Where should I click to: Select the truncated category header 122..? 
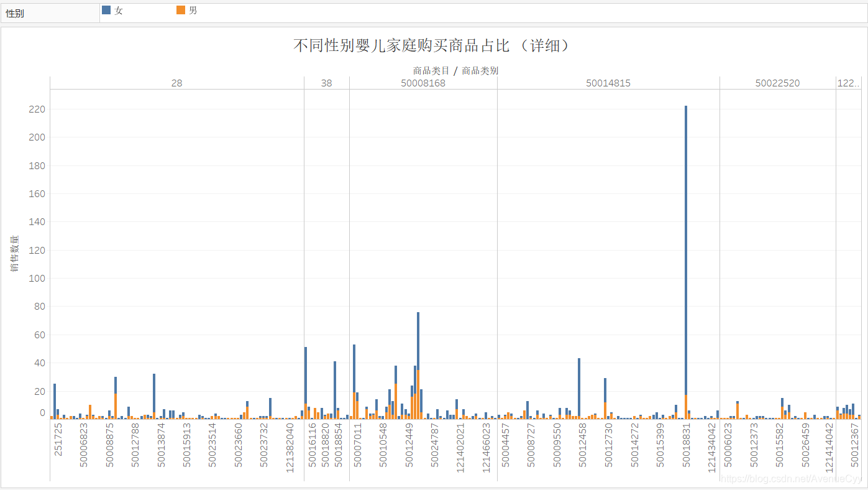(x=849, y=83)
